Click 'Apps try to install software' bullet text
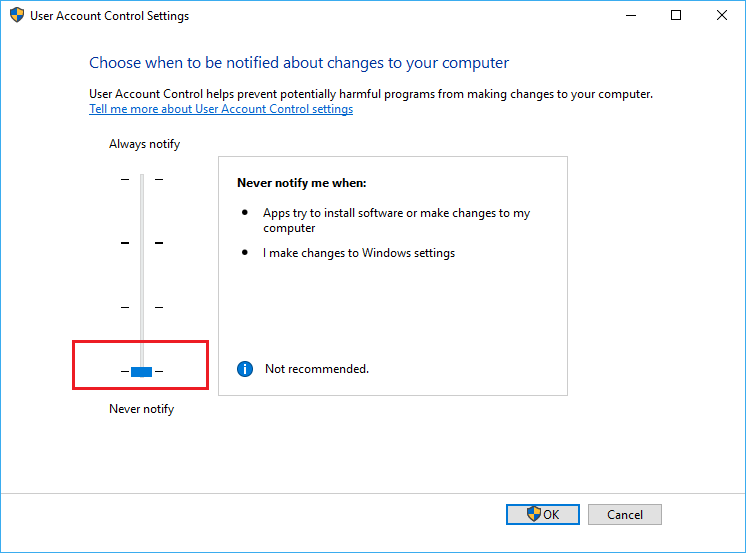The width and height of the screenshot is (746, 553). [396, 220]
